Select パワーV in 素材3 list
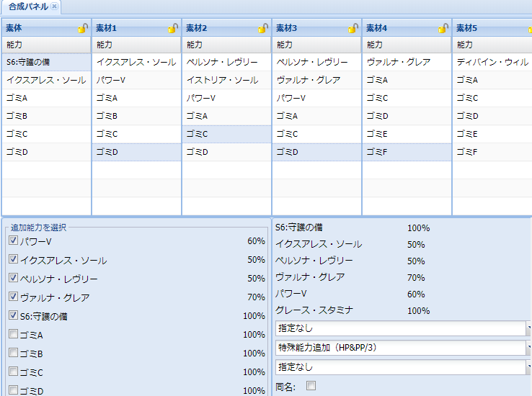532x396 pixels. pyautogui.click(x=316, y=98)
